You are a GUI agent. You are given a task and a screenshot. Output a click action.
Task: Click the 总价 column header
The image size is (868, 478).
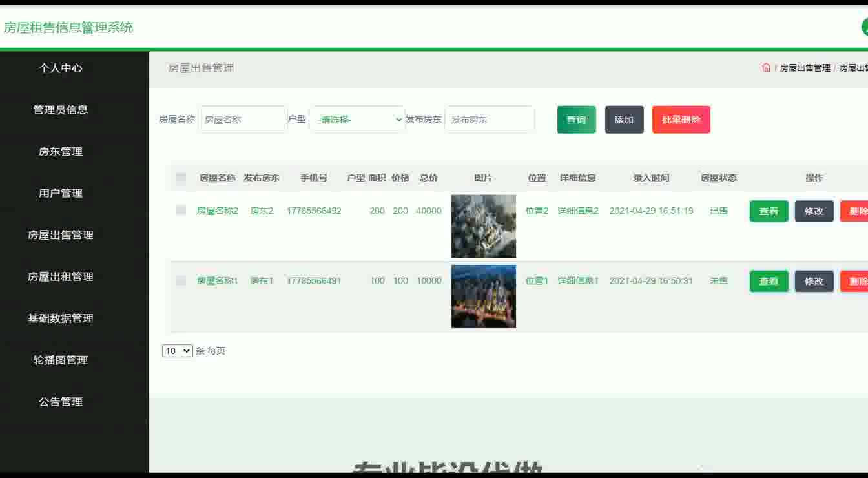click(x=429, y=178)
